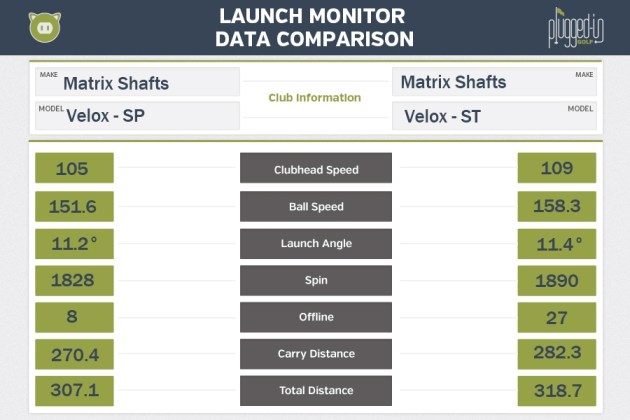The image size is (630, 420).
Task: Click the 27 offline value box
Action: tap(557, 317)
